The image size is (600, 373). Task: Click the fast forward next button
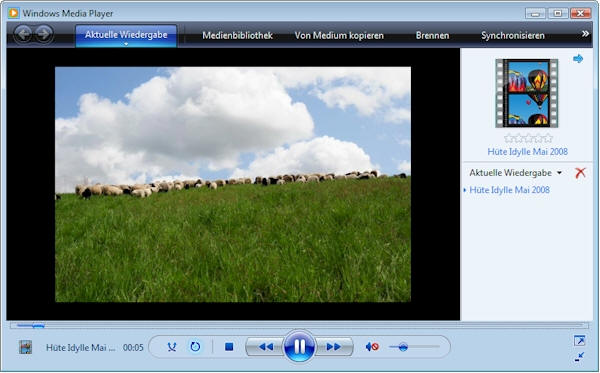(x=334, y=347)
